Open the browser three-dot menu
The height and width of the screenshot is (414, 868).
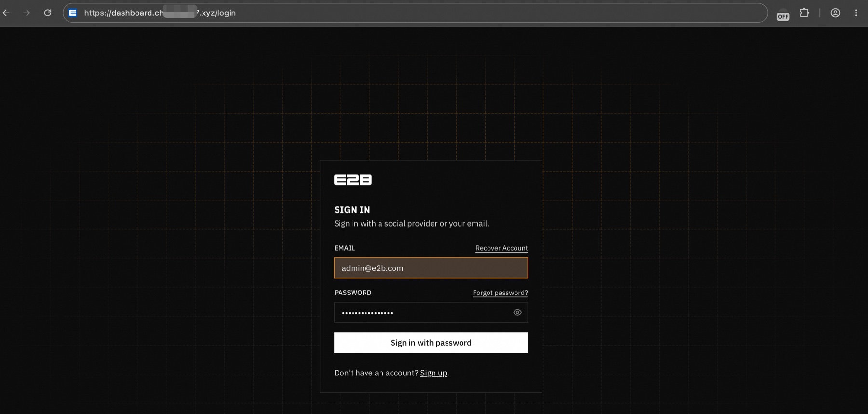pyautogui.click(x=856, y=13)
